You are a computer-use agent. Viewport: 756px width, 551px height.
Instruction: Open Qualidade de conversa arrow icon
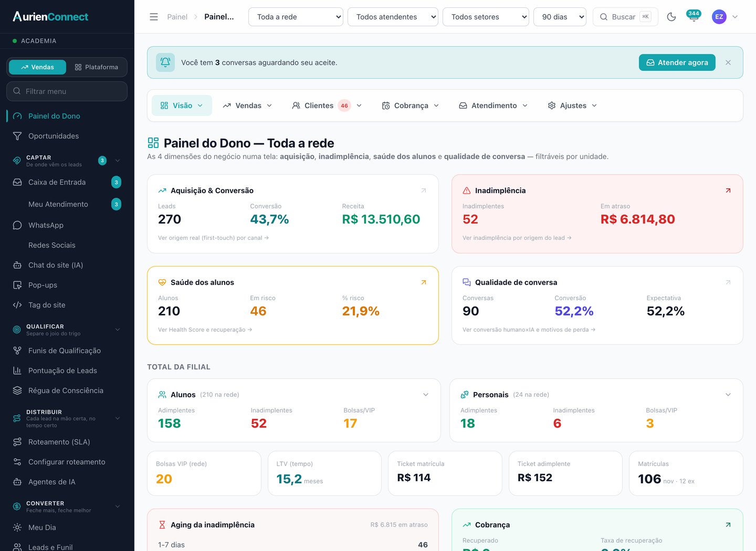point(728,282)
